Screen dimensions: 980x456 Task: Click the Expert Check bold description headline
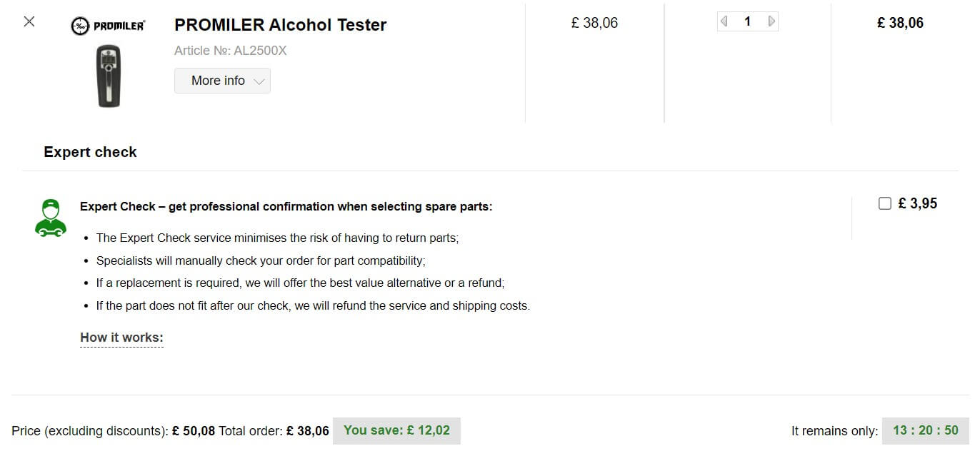pyautogui.click(x=286, y=206)
